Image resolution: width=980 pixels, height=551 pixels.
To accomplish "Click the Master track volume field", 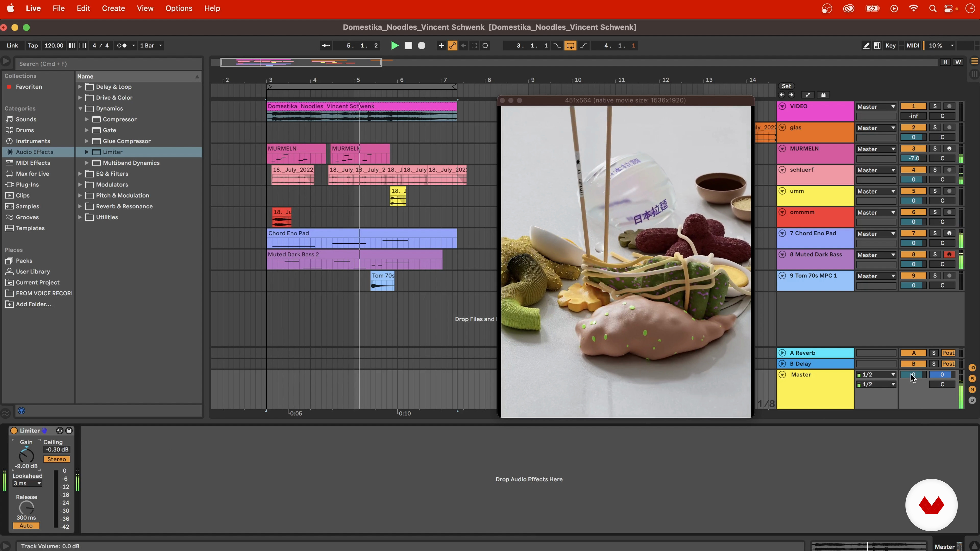I will tap(913, 375).
